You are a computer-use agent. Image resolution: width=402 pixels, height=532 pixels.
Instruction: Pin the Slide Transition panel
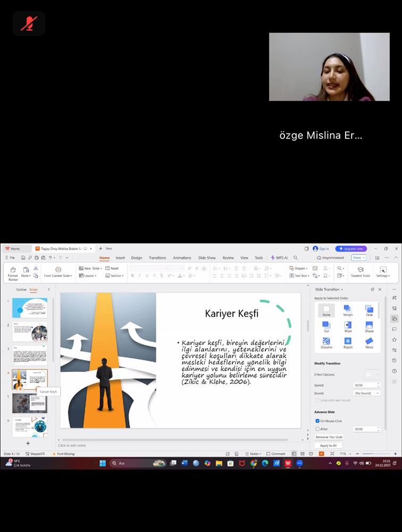point(373,289)
